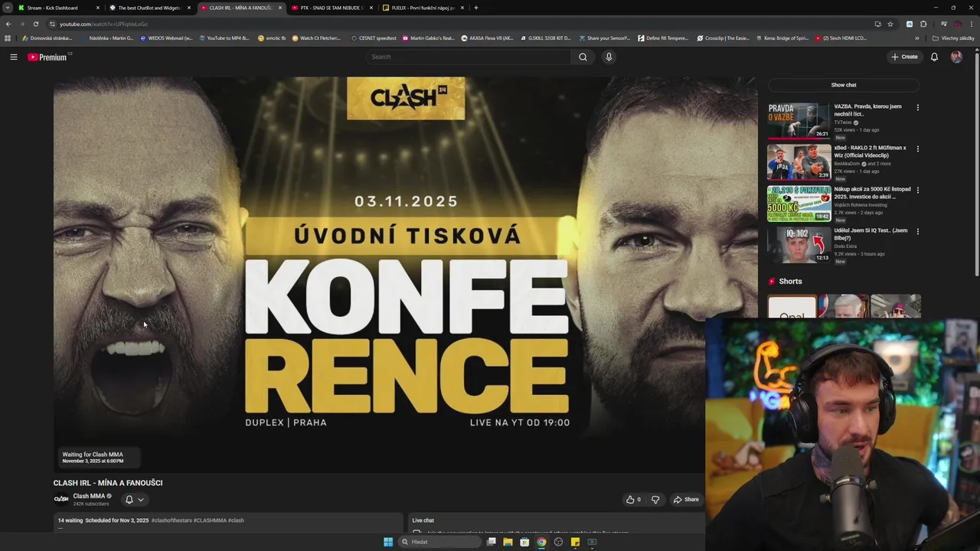This screenshot has height=551, width=980.
Task: Click the install/cast icon in the address bar
Action: [877, 24]
